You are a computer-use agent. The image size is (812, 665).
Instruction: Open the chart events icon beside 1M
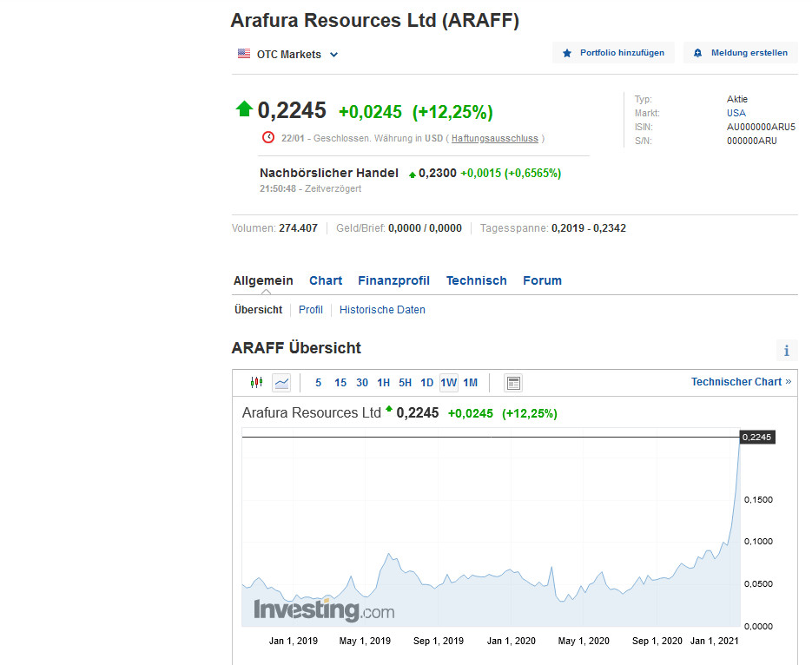click(x=512, y=382)
